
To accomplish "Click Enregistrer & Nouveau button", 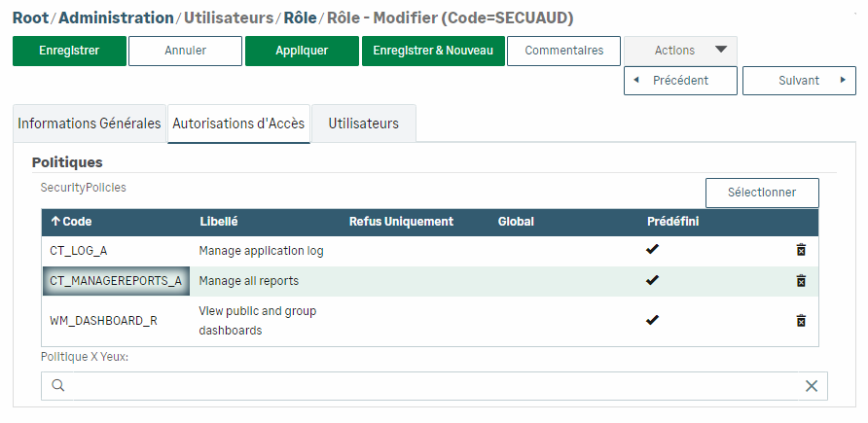I will tap(433, 51).
